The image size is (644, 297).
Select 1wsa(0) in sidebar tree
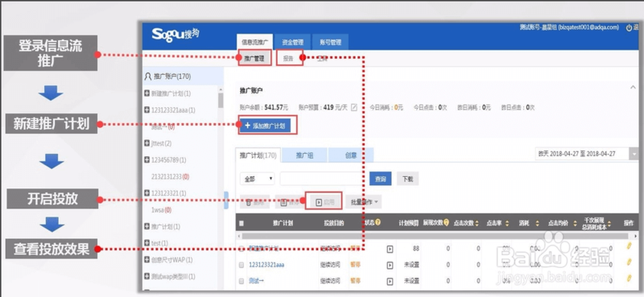pyautogui.click(x=162, y=210)
